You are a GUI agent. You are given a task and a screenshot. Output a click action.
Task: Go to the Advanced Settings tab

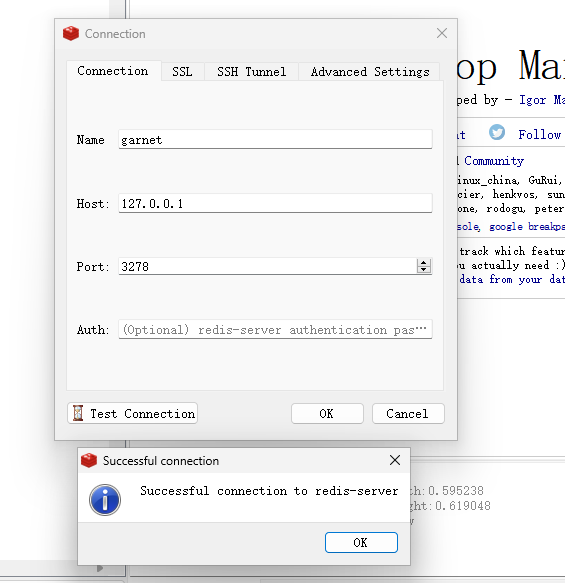tap(370, 71)
